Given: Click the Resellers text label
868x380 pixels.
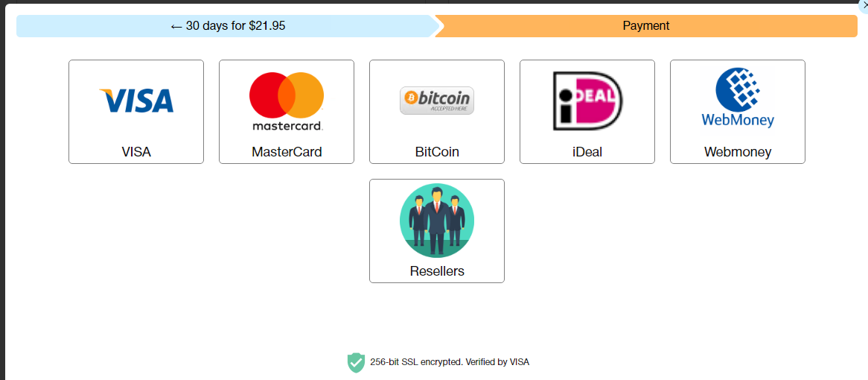Looking at the screenshot, I should [x=437, y=271].
